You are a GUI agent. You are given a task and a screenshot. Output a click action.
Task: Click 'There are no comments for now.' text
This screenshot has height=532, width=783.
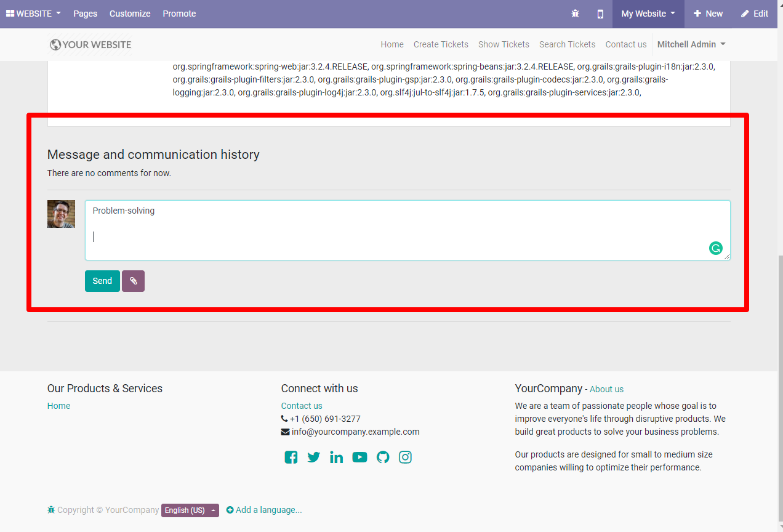click(109, 173)
